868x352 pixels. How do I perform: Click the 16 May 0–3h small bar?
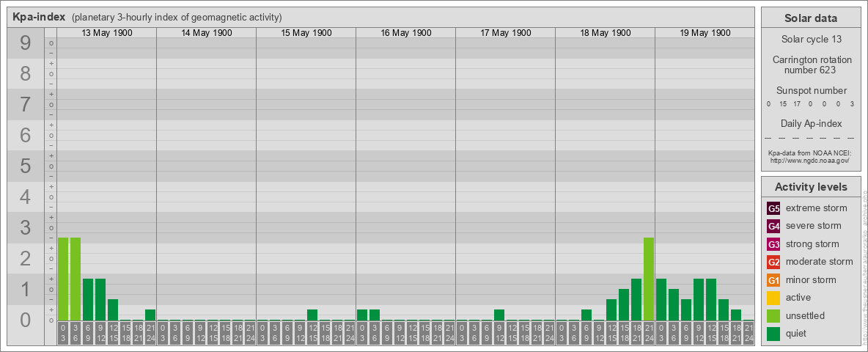[x=362, y=315]
